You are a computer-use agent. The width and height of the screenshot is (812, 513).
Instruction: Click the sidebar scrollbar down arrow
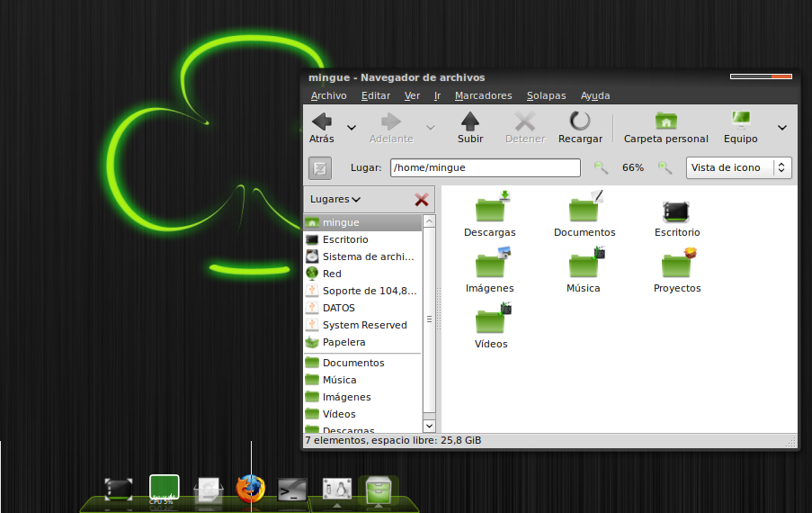coord(429,426)
